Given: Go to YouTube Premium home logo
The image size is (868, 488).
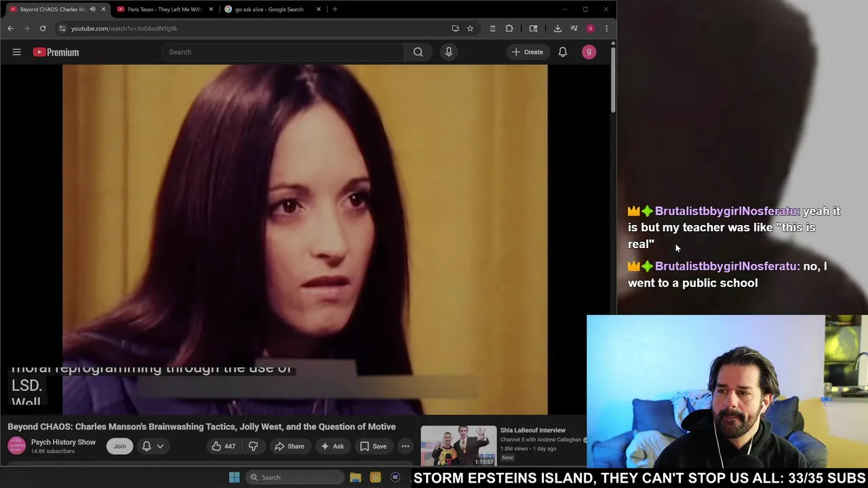Looking at the screenshot, I should pos(56,52).
